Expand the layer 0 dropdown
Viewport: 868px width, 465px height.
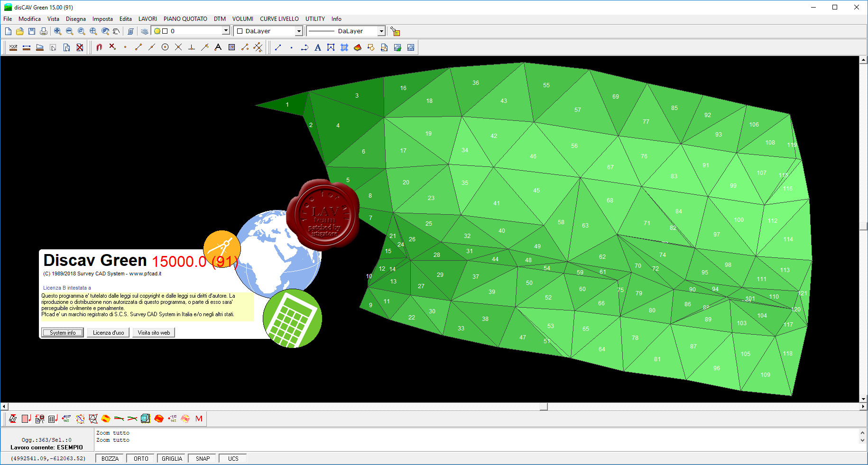point(226,31)
